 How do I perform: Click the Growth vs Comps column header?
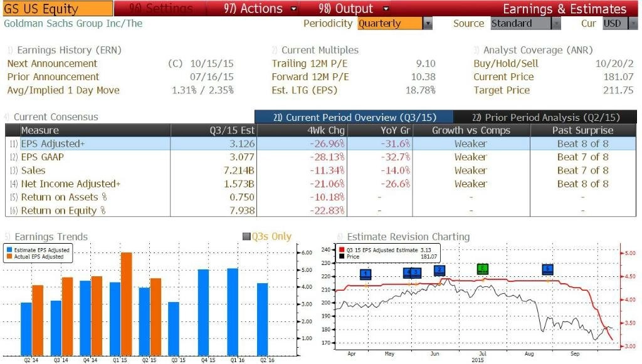pyautogui.click(x=471, y=130)
